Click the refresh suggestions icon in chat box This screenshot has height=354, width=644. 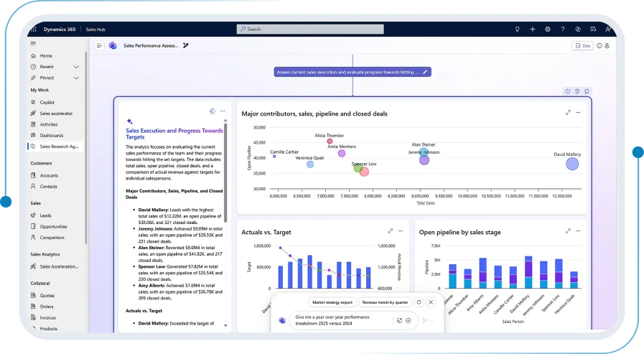point(419,302)
